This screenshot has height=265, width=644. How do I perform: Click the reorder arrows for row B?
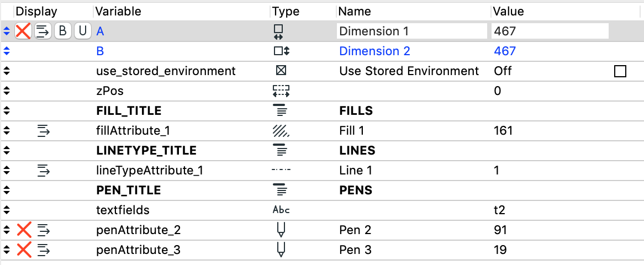(x=7, y=51)
